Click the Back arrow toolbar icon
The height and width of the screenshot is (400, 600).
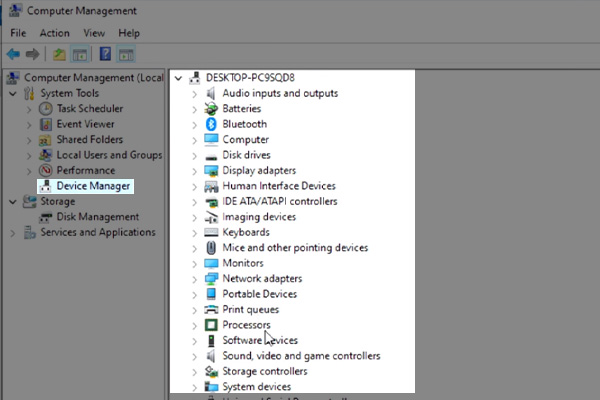pos(13,54)
